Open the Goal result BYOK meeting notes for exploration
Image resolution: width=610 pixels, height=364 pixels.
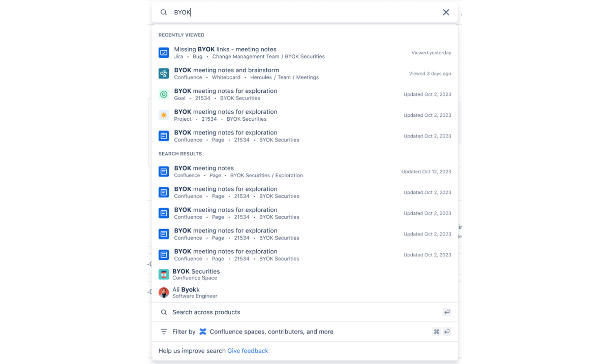tap(305, 94)
